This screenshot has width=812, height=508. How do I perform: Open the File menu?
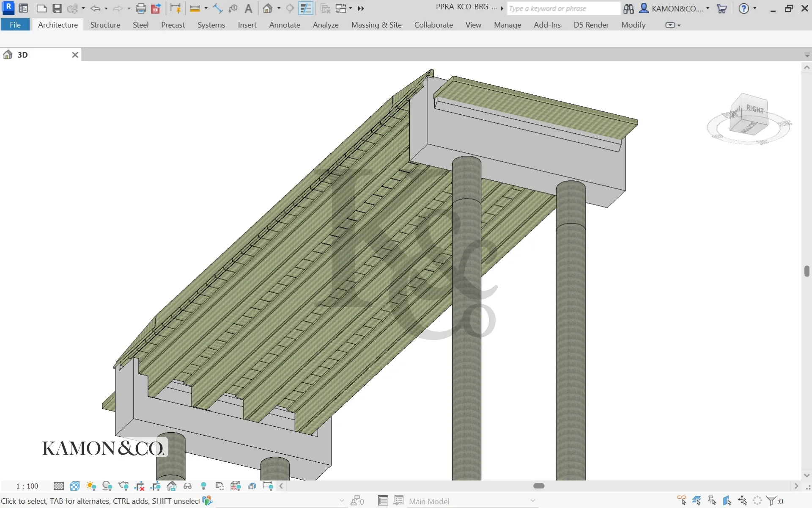tap(15, 25)
